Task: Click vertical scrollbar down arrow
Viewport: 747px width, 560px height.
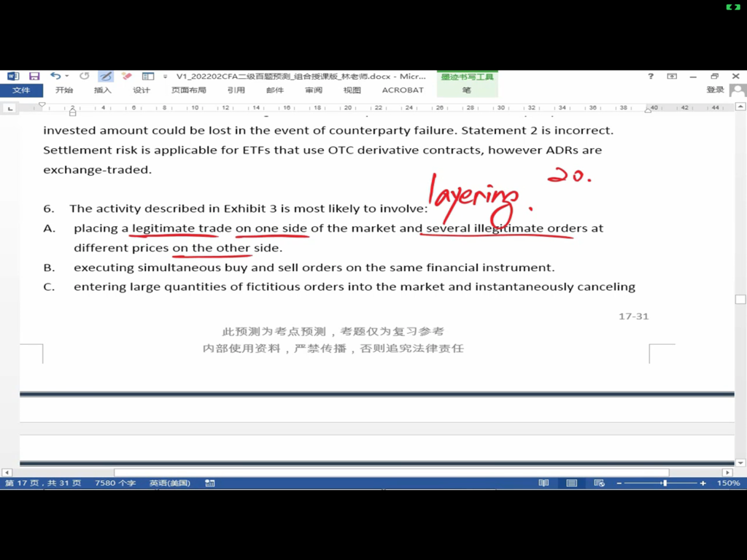Action: [740, 462]
